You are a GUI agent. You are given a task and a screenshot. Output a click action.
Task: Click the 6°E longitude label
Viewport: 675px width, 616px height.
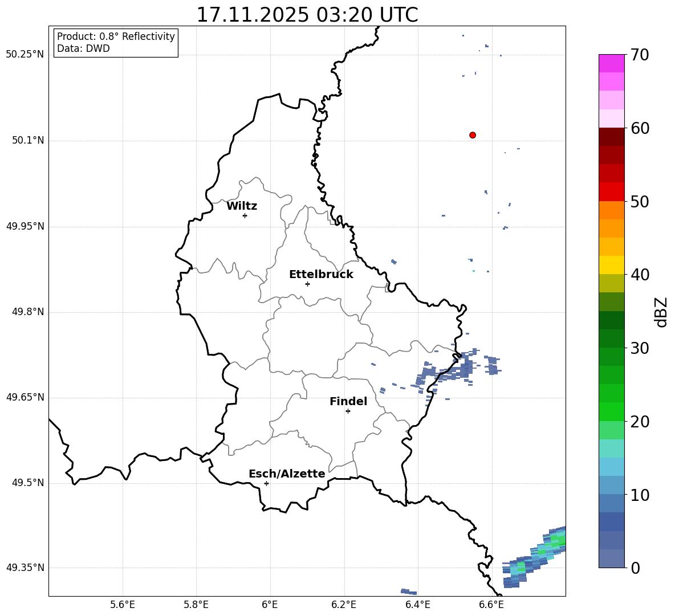[x=270, y=605]
